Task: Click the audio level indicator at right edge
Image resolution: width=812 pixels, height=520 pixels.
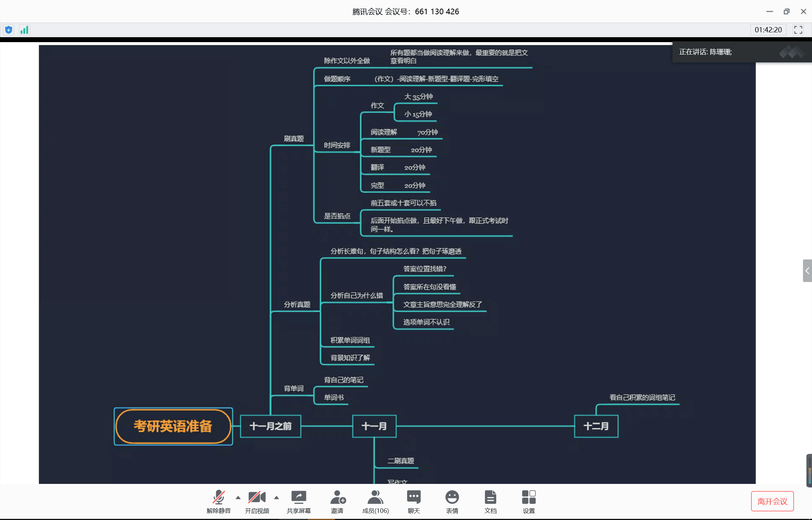Action: [809, 470]
